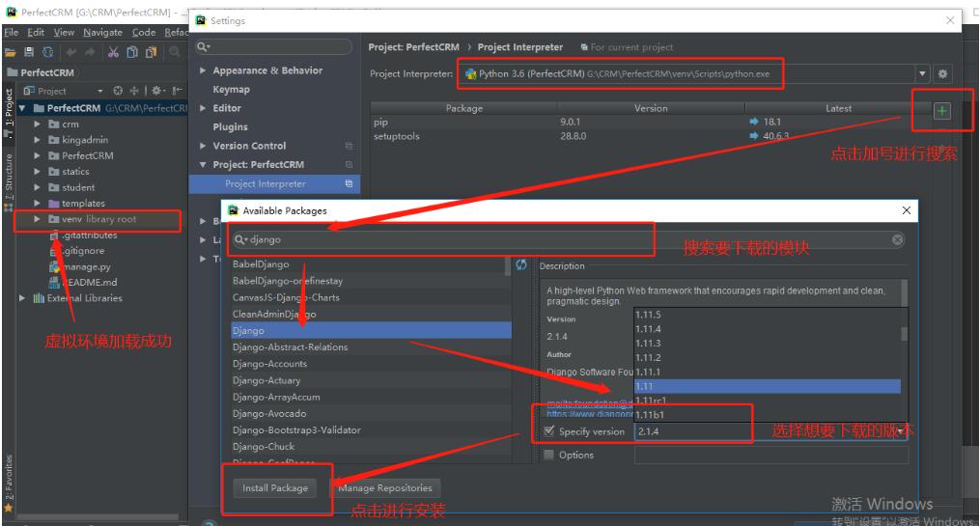980x526 pixels.
Task: Open the Navigate menu
Action: [x=102, y=32]
